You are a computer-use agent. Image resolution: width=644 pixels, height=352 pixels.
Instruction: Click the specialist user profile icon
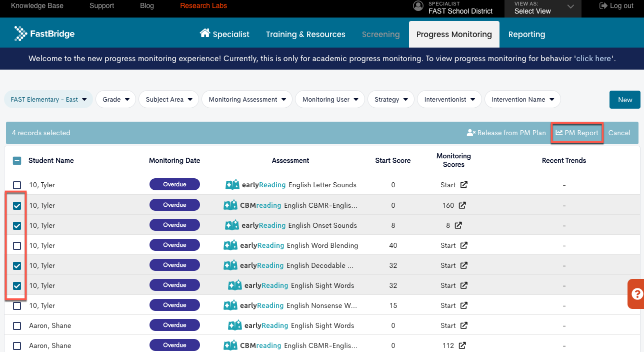tap(418, 6)
